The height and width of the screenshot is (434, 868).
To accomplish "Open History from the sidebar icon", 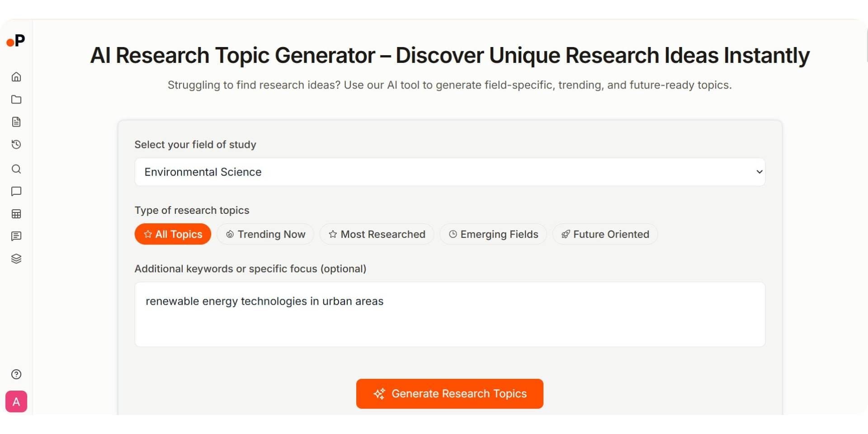I will pyautogui.click(x=16, y=145).
